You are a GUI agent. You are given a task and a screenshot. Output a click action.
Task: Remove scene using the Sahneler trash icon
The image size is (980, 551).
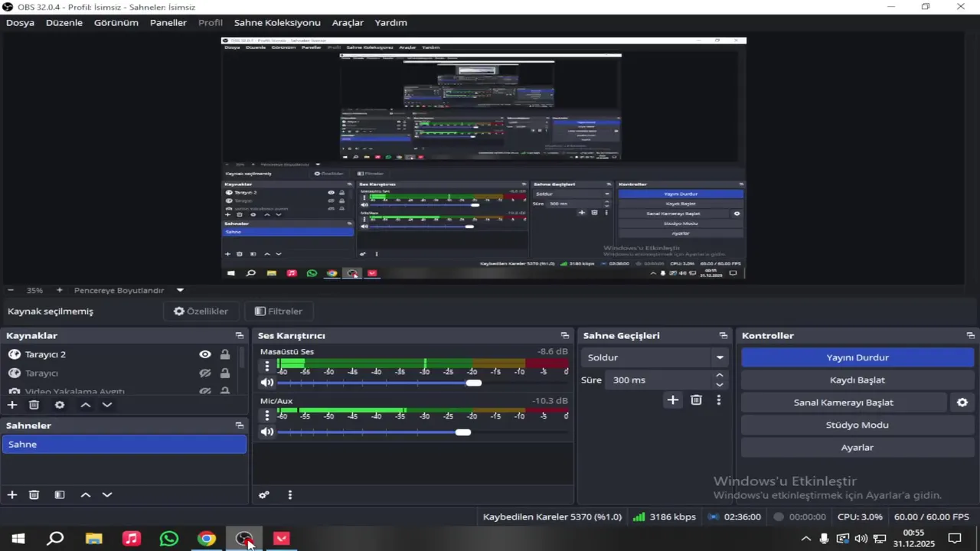click(34, 495)
